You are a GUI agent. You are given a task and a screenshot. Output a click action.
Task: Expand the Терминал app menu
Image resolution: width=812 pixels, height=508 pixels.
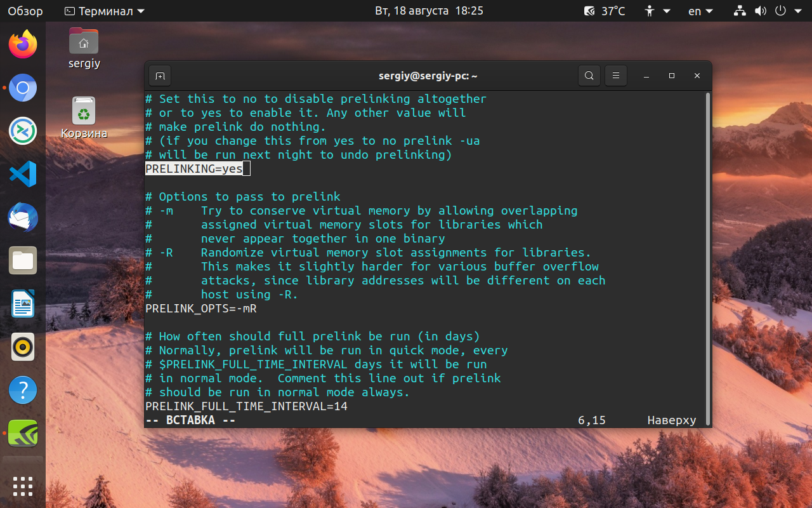pyautogui.click(x=105, y=11)
